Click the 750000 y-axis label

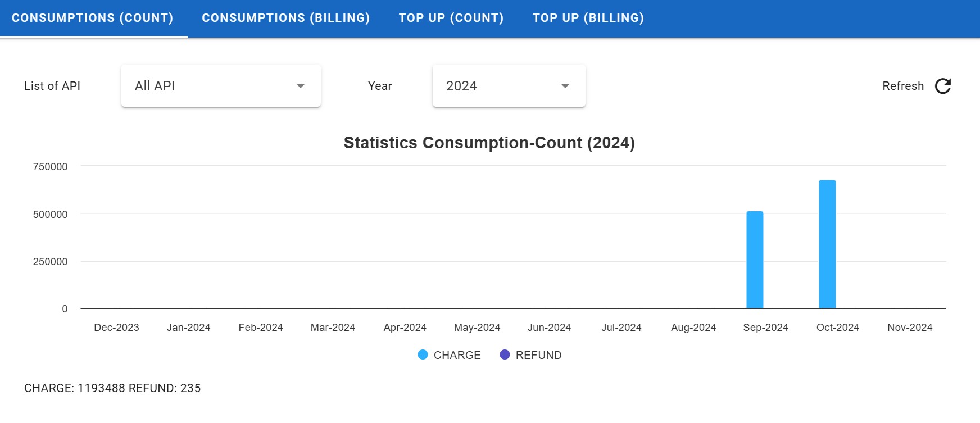50,167
